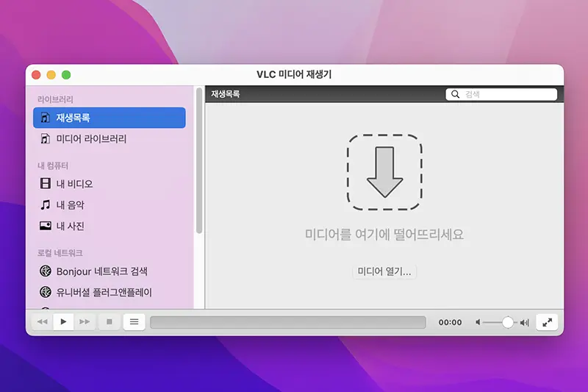588x392 pixels.
Task: Select 재생목록 in the sidebar
Action: point(109,118)
